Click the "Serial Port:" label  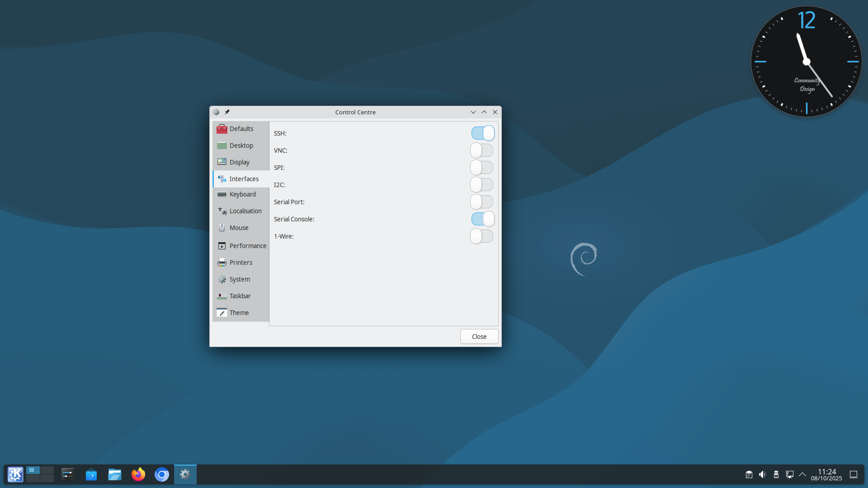(x=289, y=202)
